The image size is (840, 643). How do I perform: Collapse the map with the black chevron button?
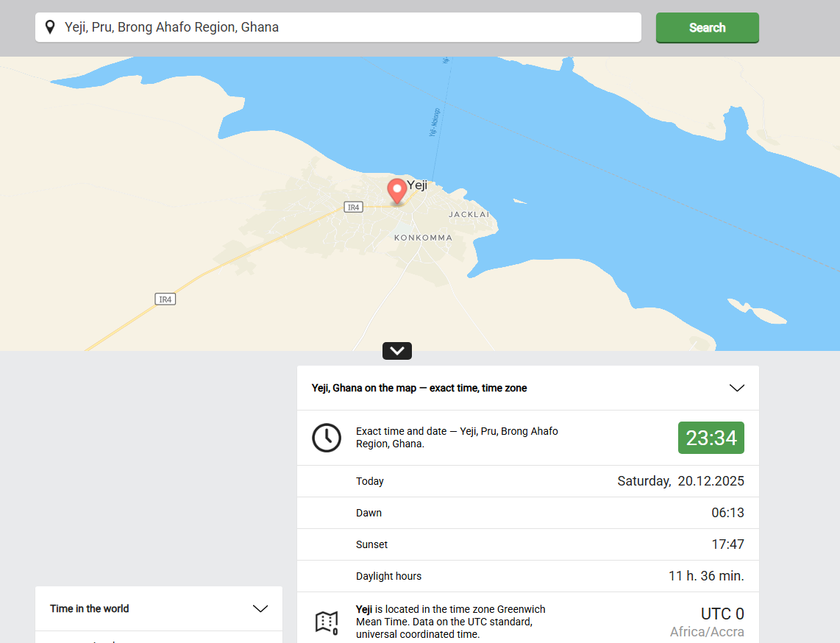(397, 351)
